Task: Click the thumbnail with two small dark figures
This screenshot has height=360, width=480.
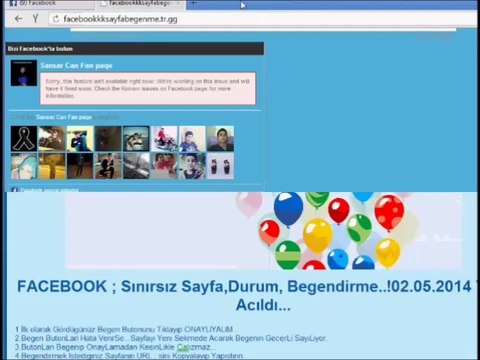Action: pyautogui.click(x=220, y=166)
